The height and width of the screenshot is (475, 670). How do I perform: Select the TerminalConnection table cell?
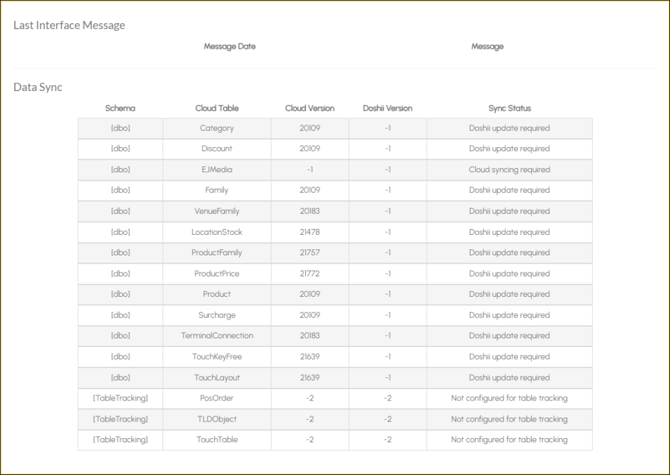(x=217, y=335)
